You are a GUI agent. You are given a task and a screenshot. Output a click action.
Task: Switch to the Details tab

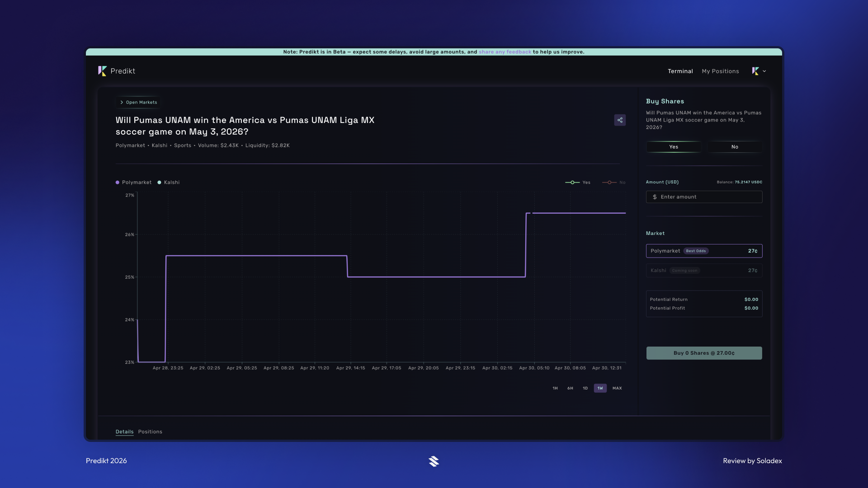124,432
